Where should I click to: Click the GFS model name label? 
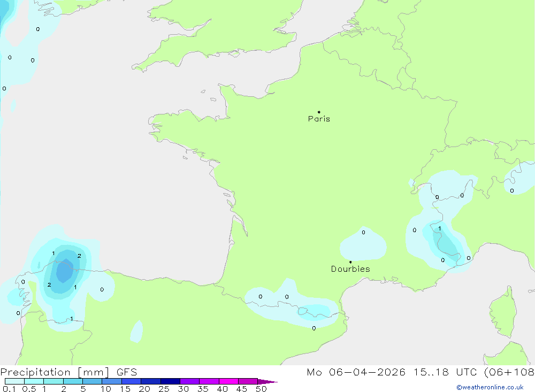pos(127,372)
